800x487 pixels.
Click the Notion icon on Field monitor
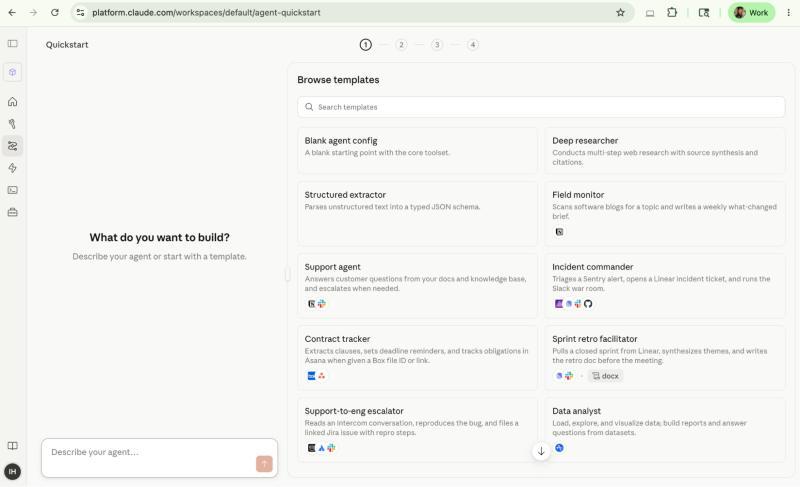559,232
